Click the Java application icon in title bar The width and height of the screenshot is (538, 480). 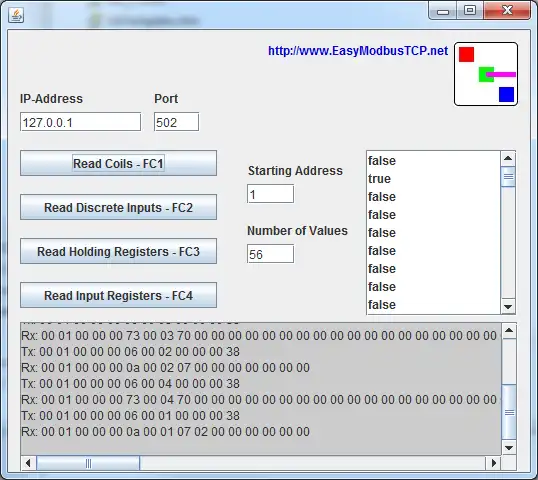point(16,15)
